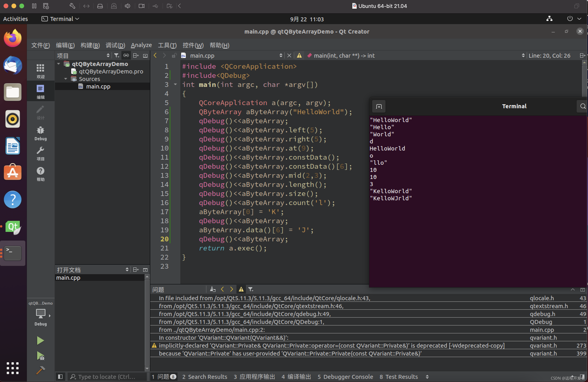Viewport: 588px width, 382px height.
Task: Switch to 编译输出 pane
Action: click(x=296, y=377)
